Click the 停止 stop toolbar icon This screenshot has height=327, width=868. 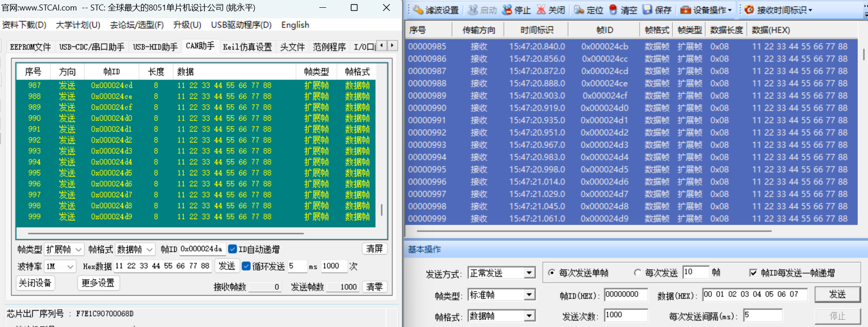(516, 10)
